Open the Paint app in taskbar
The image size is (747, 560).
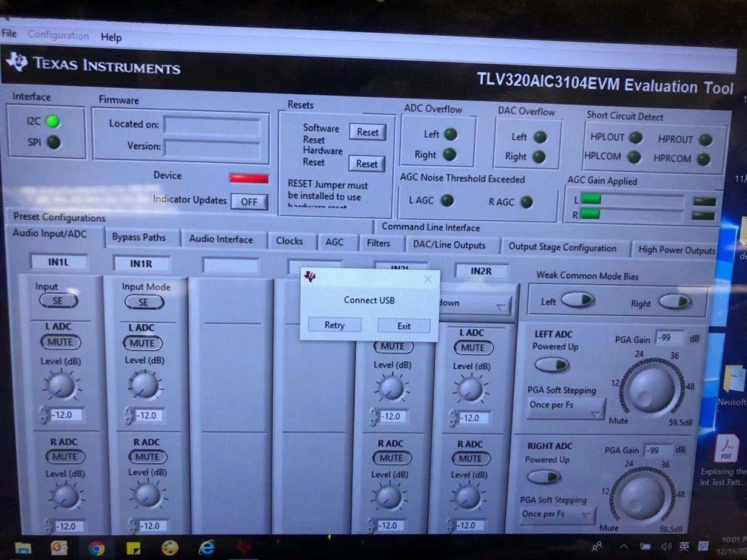(169, 548)
